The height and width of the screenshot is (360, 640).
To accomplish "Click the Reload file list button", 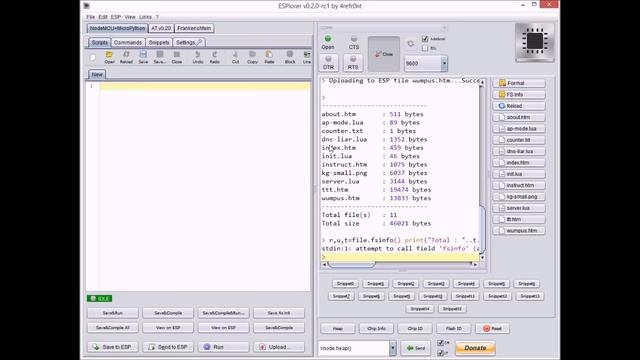I will coord(519,106).
